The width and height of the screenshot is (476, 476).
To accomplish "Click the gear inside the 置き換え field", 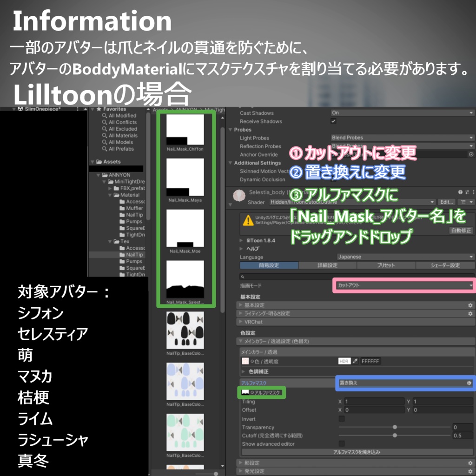I will (x=469, y=383).
